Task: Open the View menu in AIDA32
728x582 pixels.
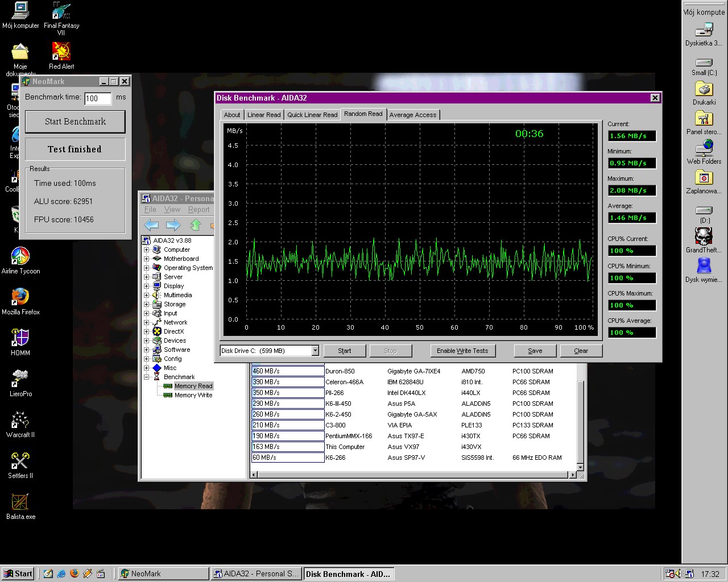Action: click(x=172, y=209)
